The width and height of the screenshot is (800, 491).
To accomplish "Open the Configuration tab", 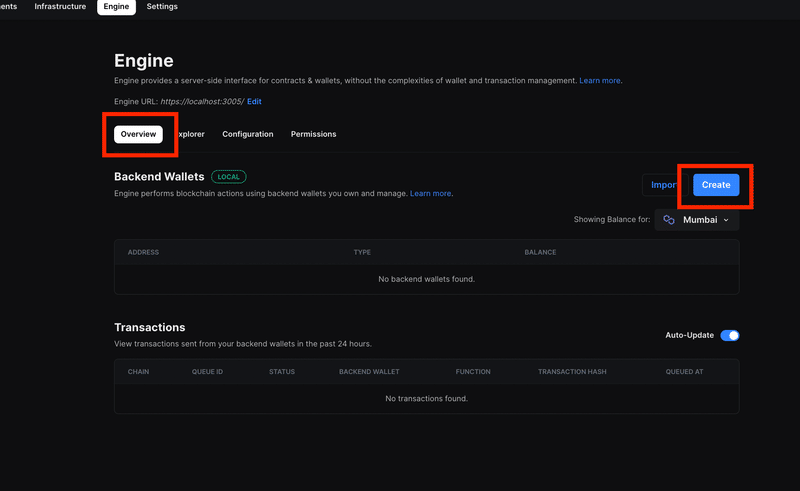I will tap(247, 134).
